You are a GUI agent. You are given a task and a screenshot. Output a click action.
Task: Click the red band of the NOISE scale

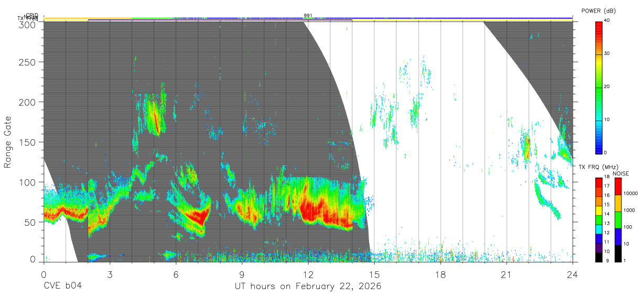coord(618,186)
